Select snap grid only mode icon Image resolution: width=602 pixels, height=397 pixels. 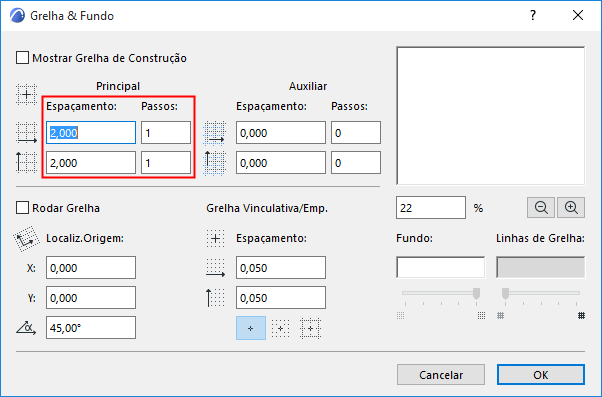tap(251, 328)
